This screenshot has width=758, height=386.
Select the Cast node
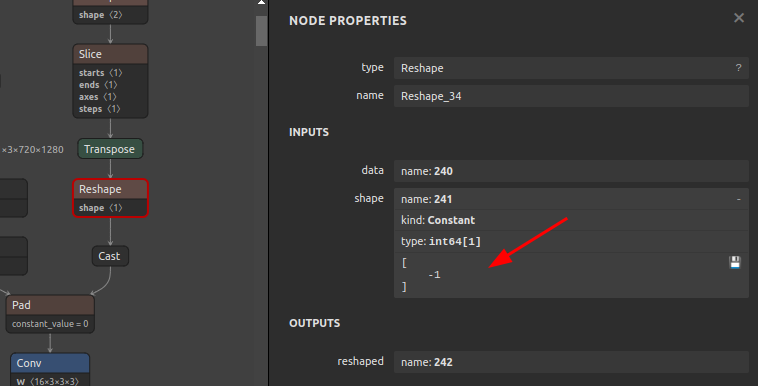pyautogui.click(x=110, y=256)
